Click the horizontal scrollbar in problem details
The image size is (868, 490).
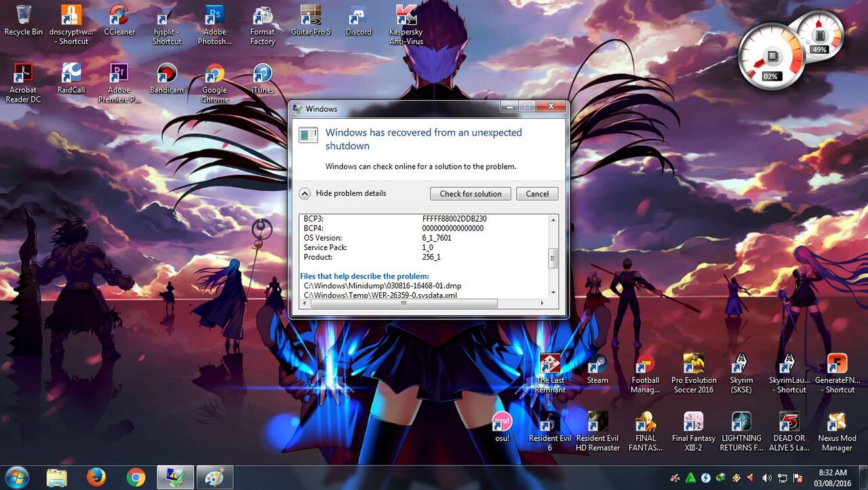coord(403,304)
